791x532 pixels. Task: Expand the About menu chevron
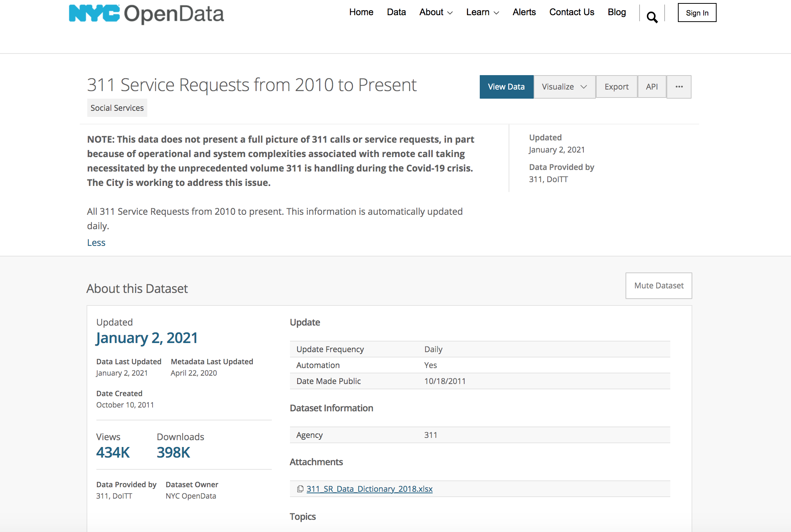click(450, 13)
